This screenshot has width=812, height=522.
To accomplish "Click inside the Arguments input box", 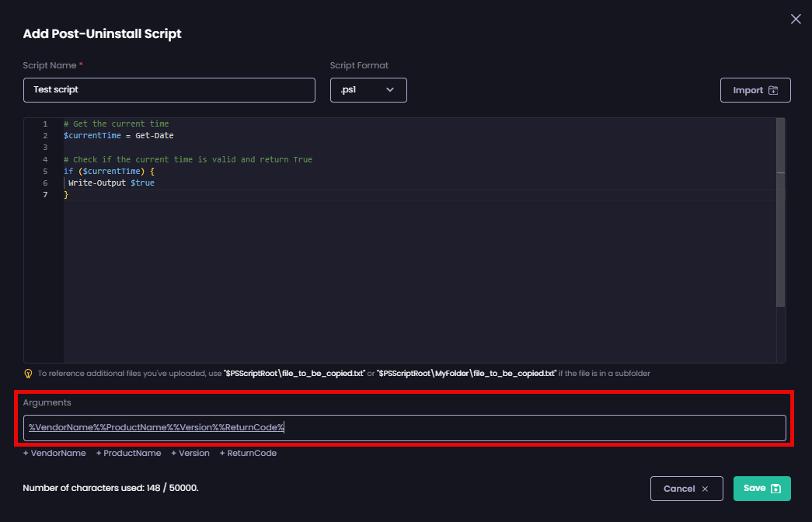I will tap(404, 427).
